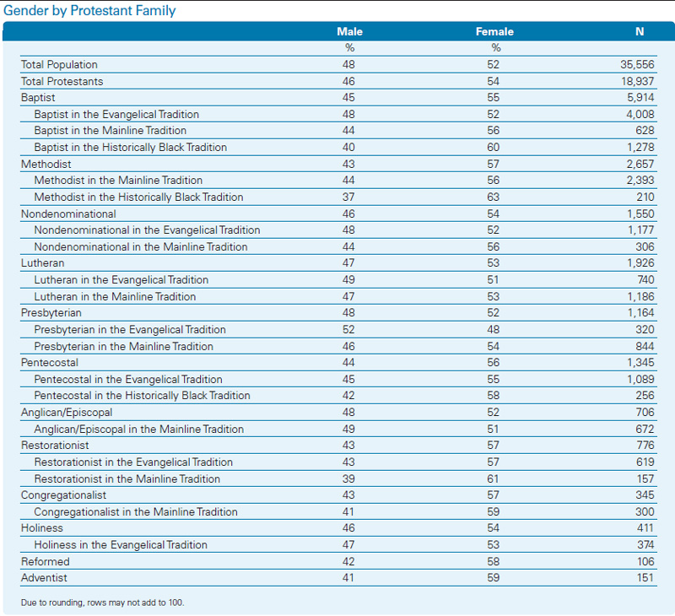Select Female percentage '60' for Baptist Historically Black
675x616 pixels.
(x=494, y=147)
